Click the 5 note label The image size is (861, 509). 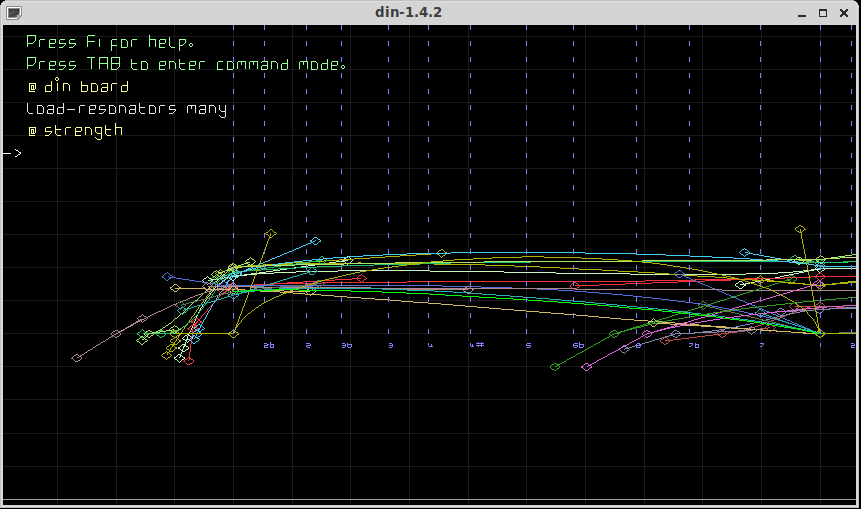pos(528,345)
